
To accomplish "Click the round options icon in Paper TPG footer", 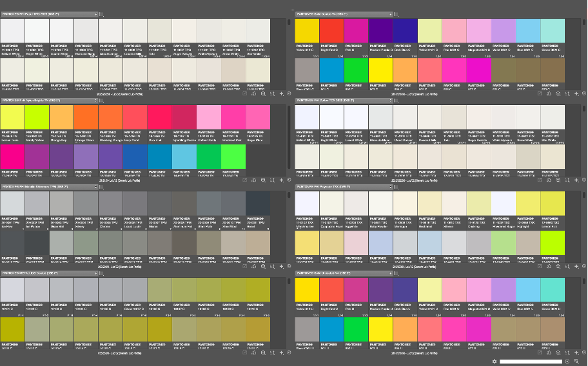I will pos(289,93).
